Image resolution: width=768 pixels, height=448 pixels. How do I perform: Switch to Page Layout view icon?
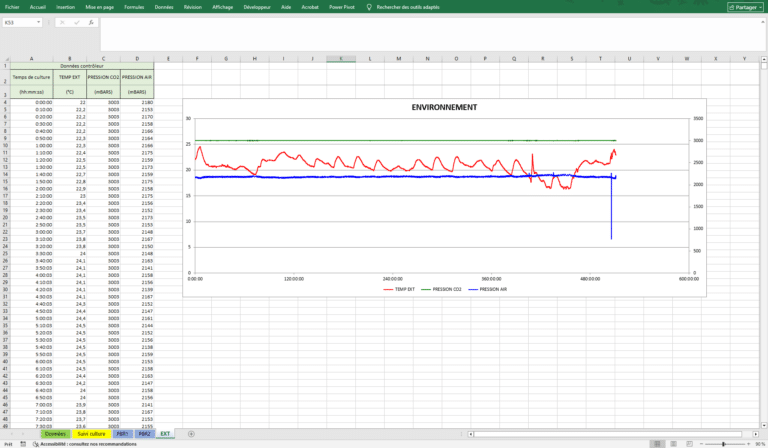point(674,444)
